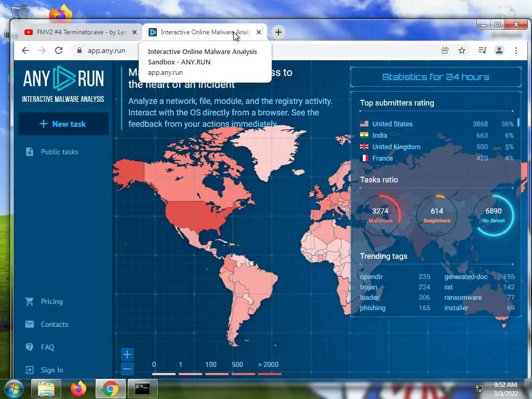Click the FAQ question mark icon
This screenshot has width=532, height=399.
coord(30,347)
